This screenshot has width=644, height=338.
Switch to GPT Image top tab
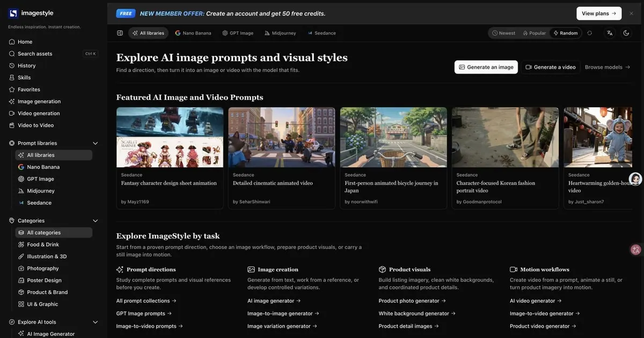238,33
